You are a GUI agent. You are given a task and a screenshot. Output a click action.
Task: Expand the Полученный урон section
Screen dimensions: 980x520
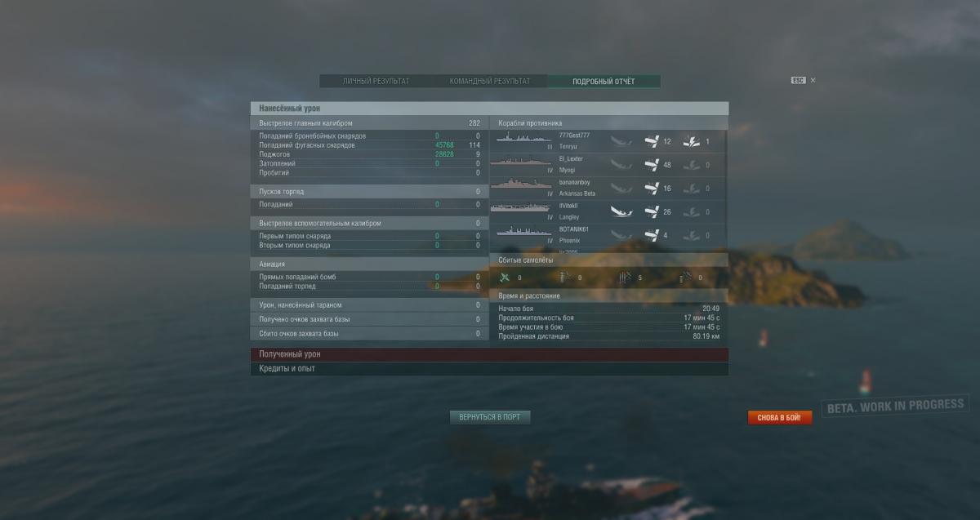tap(489, 354)
